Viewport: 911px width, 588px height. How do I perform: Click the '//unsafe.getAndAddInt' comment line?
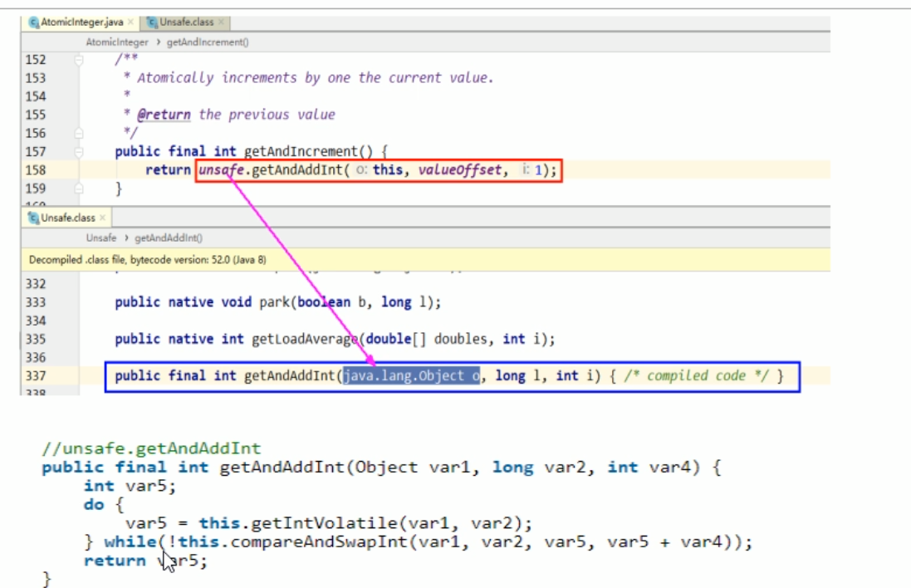tap(152, 448)
